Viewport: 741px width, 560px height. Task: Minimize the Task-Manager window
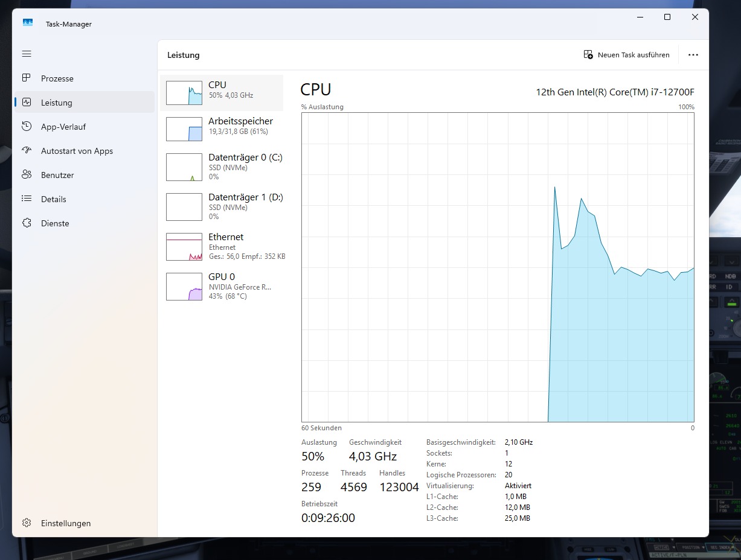coord(639,17)
